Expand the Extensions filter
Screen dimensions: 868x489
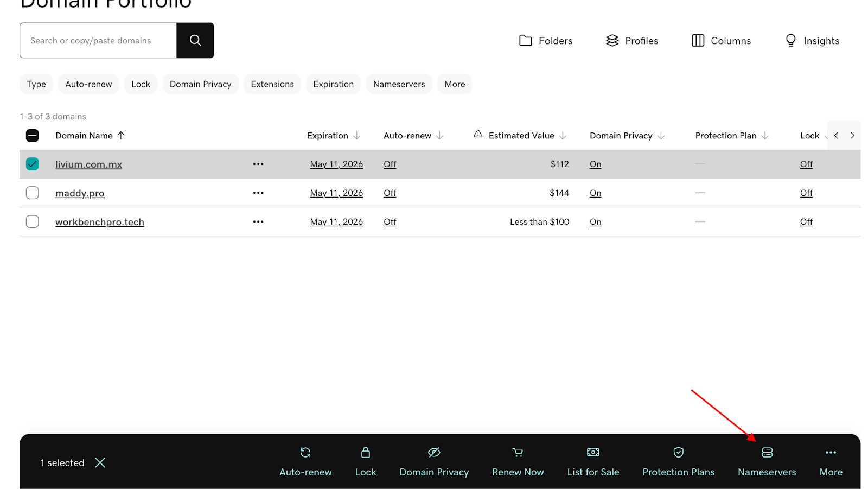click(x=272, y=84)
